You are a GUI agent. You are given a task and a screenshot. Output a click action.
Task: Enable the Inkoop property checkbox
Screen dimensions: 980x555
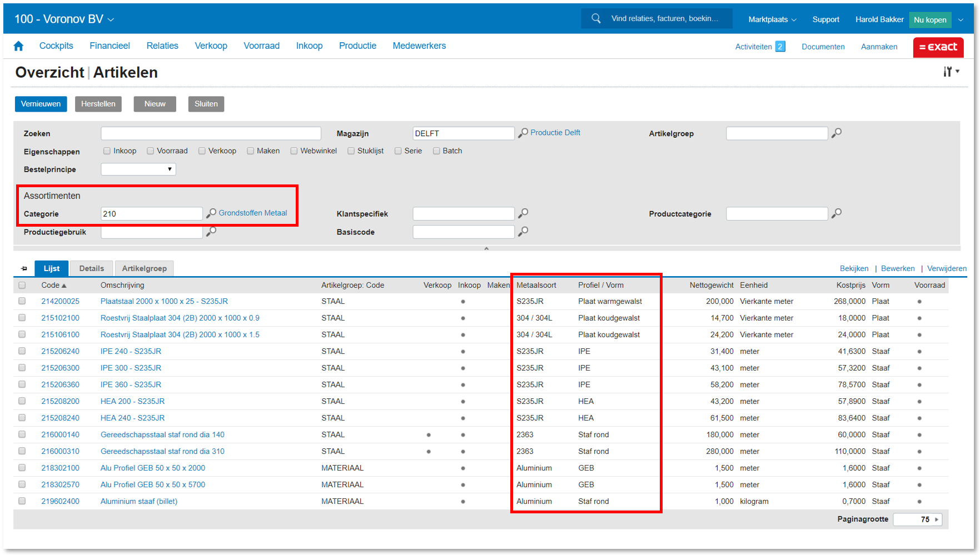coord(107,151)
